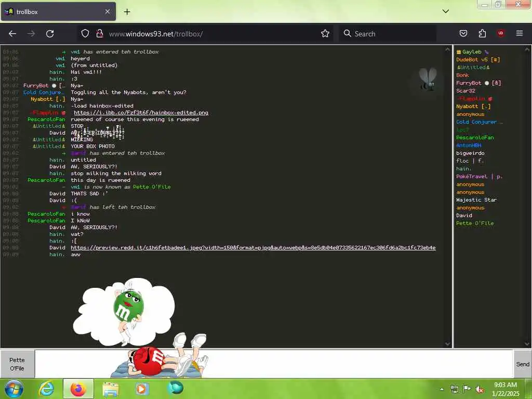The width and height of the screenshot is (532, 399).
Task: Click the Send button
Action: coord(523,364)
